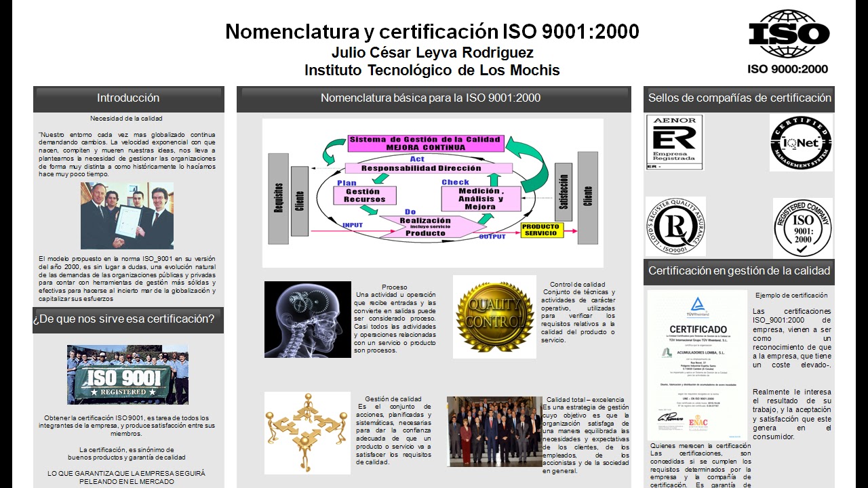
Task: Select the Do label in the diagram
Action: point(410,212)
